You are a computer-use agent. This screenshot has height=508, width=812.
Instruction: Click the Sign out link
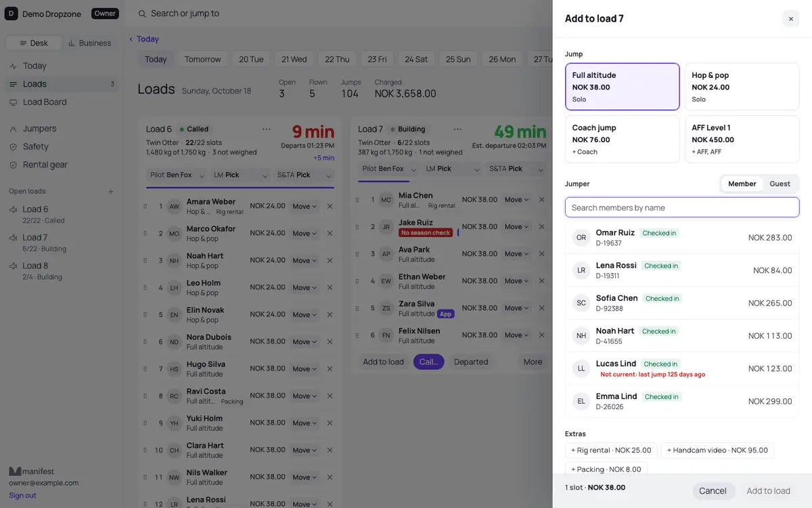[x=22, y=495]
